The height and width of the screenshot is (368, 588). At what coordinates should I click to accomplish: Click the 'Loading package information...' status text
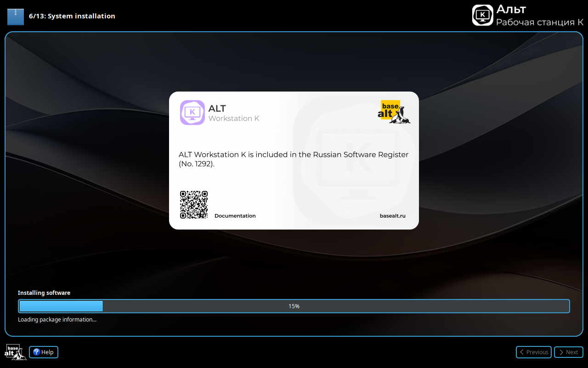pos(57,320)
